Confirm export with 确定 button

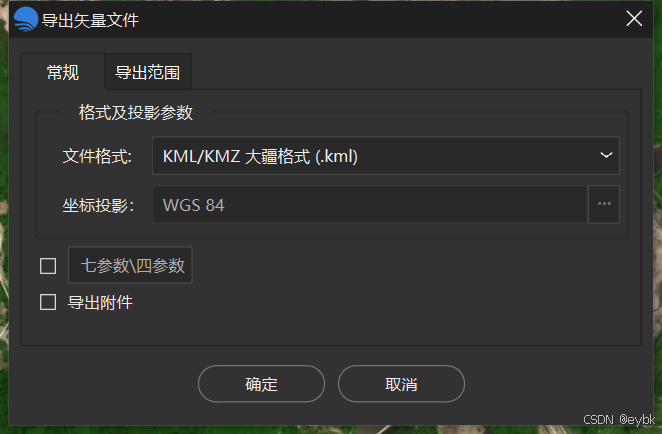[261, 384]
